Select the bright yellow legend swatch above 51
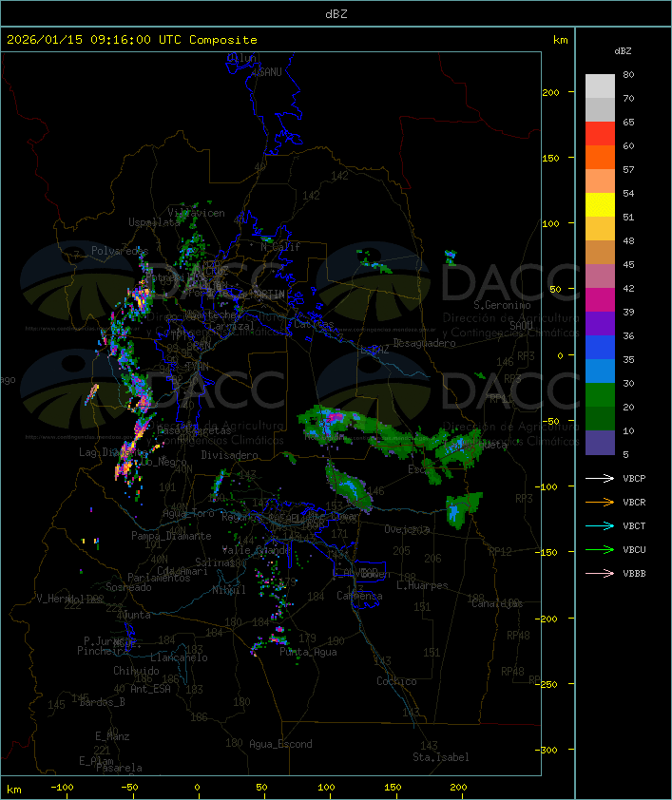 (600, 204)
